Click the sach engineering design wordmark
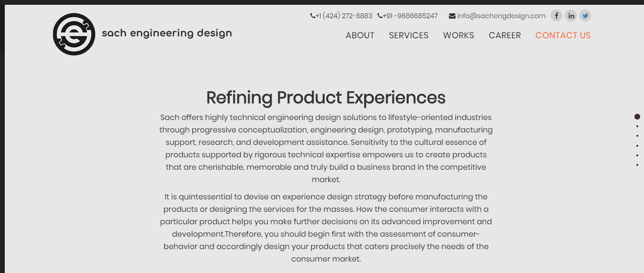The image size is (644, 273). tap(167, 33)
